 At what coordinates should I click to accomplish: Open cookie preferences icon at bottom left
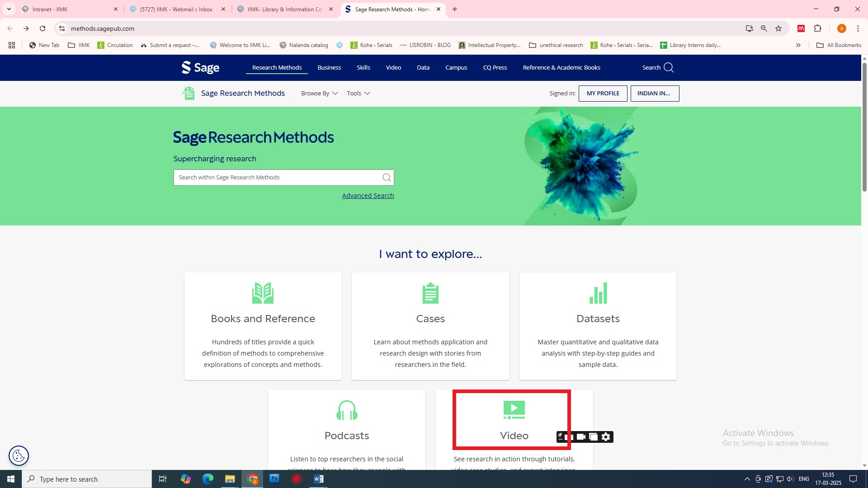coord(19,455)
